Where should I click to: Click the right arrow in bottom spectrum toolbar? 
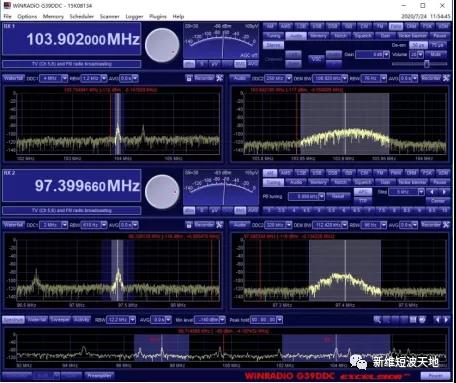(446, 320)
